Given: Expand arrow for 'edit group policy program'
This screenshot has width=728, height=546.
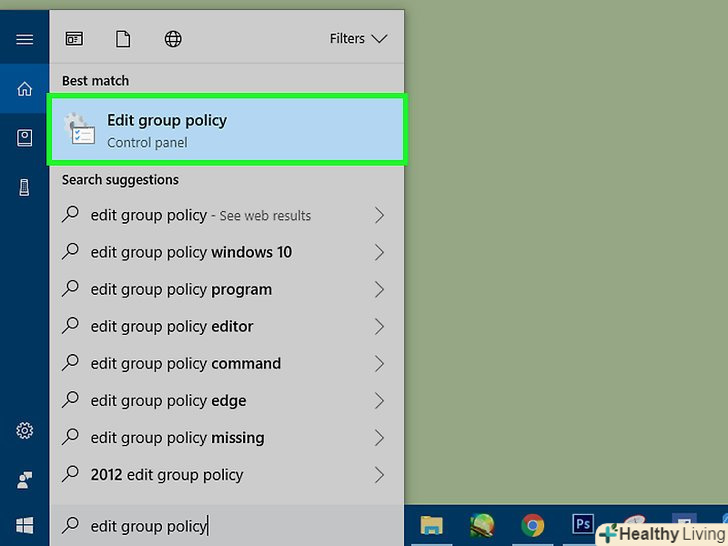Looking at the screenshot, I should [379, 289].
